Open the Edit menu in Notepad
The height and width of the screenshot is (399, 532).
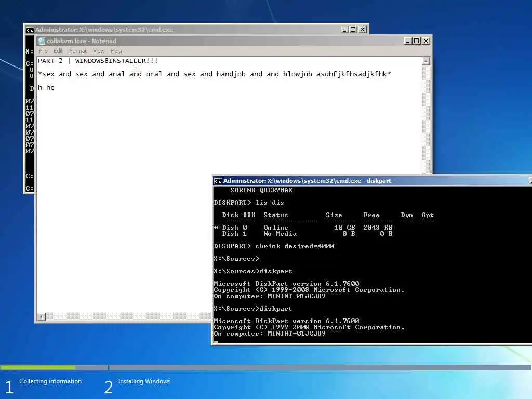tap(58, 51)
